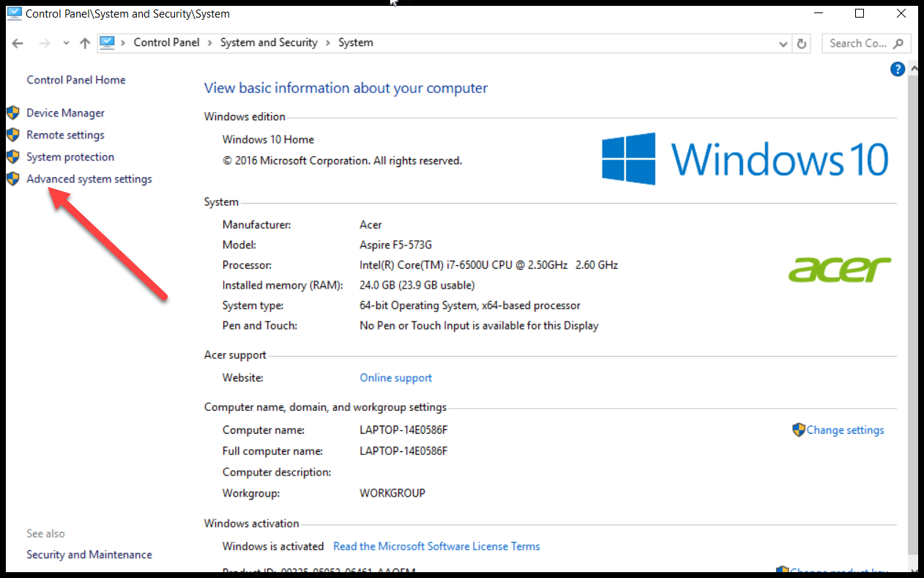Open the recent locations dropdown arrow
The width and height of the screenshot is (924, 578).
[x=66, y=43]
